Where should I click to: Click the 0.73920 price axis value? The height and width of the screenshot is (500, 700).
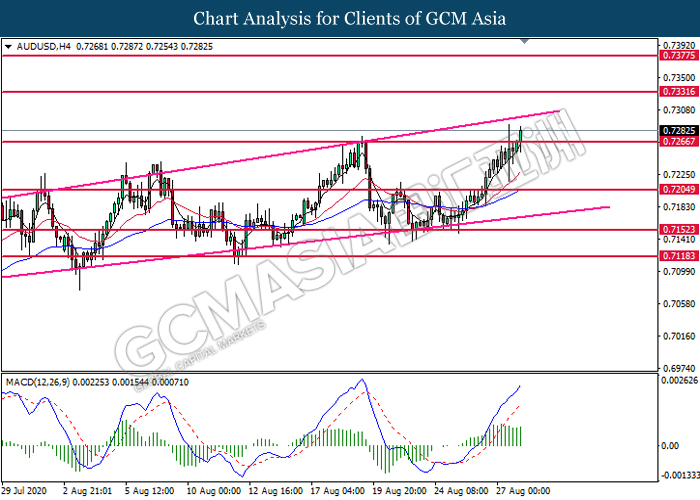[x=679, y=46]
